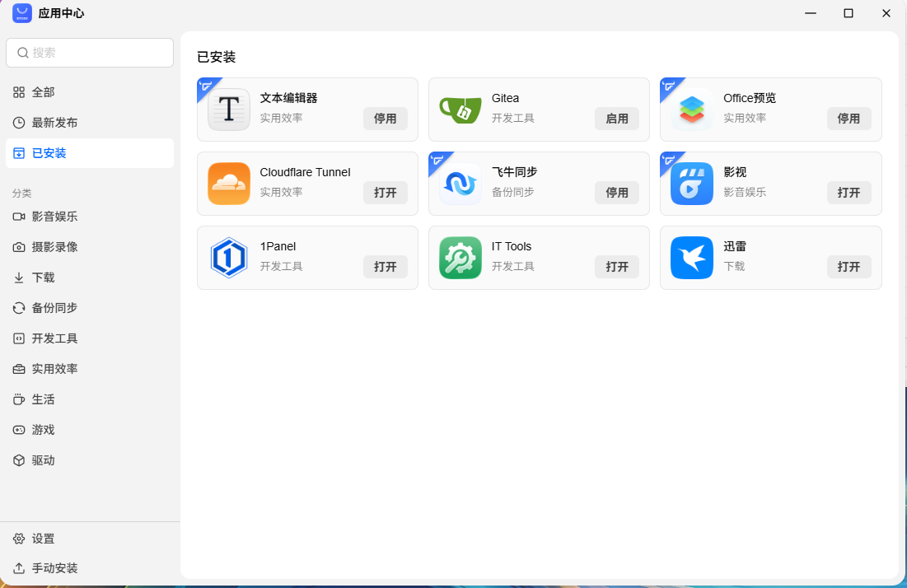The width and height of the screenshot is (907, 588).
Task: Disable Office预览 with its 停用 button
Action: coord(849,119)
